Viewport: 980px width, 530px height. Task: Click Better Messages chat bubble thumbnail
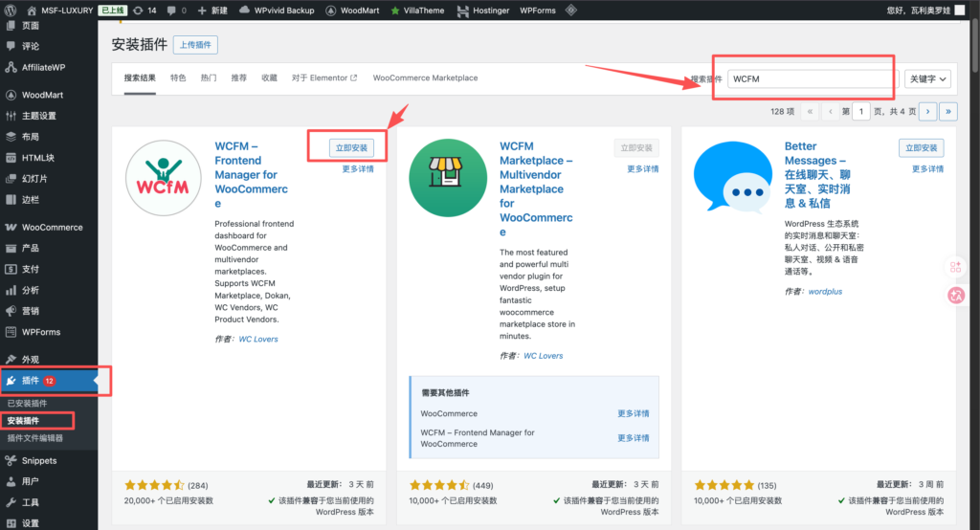click(x=733, y=177)
